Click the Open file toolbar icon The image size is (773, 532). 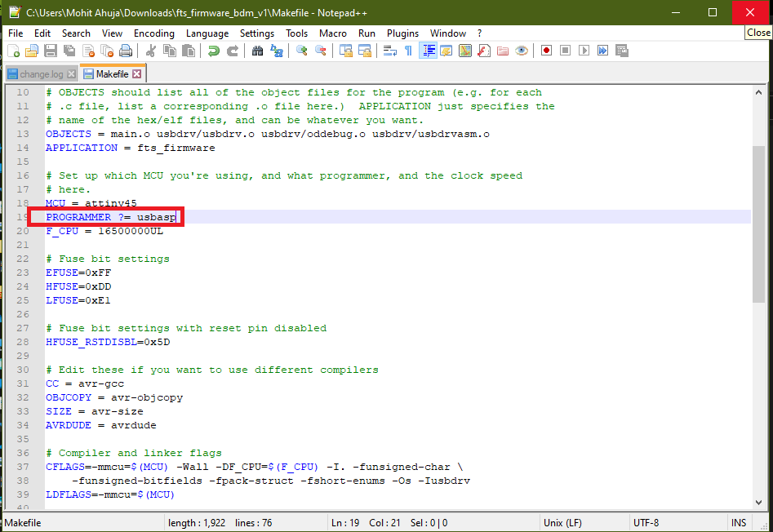(32, 51)
